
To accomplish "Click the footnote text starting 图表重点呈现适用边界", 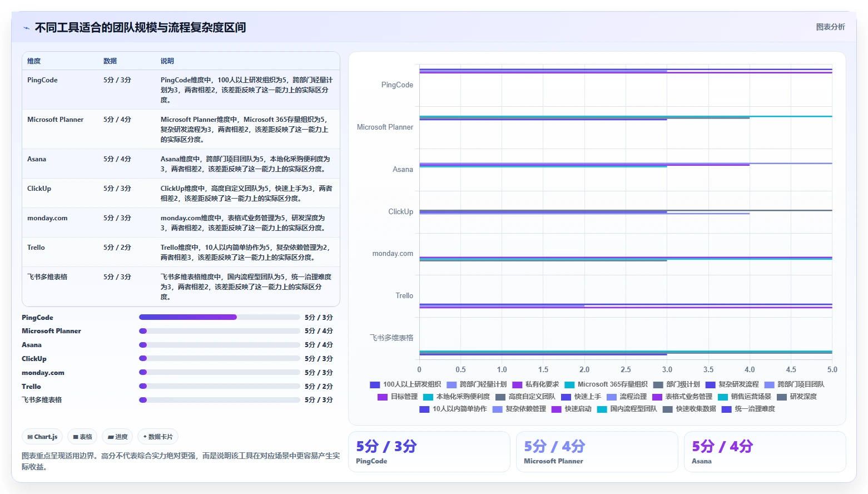I will tap(181, 461).
